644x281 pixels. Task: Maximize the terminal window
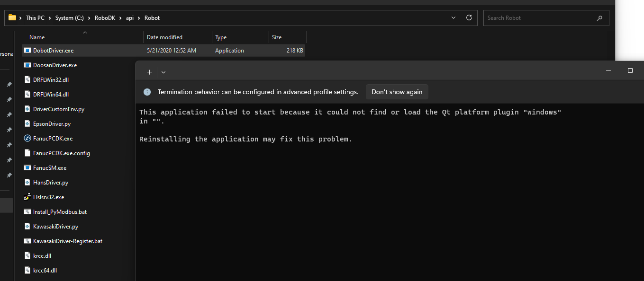[630, 70]
